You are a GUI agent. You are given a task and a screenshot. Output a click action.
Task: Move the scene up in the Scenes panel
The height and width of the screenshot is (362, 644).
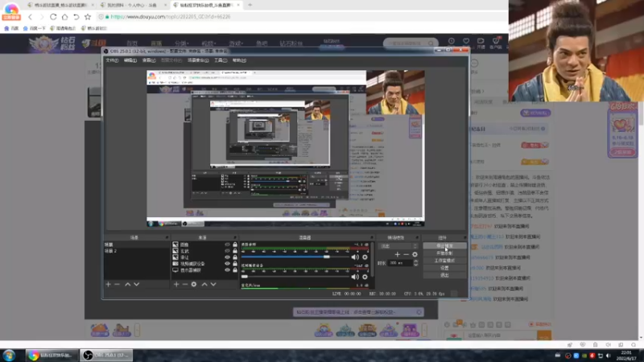[x=128, y=284]
